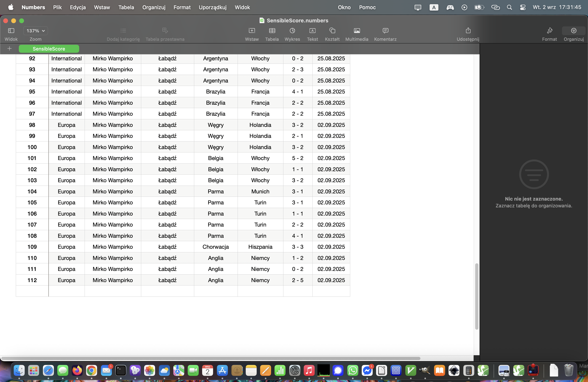Image resolution: width=588 pixels, height=382 pixels.
Task: Open macOS Control Center toggles icon
Action: pos(523,7)
